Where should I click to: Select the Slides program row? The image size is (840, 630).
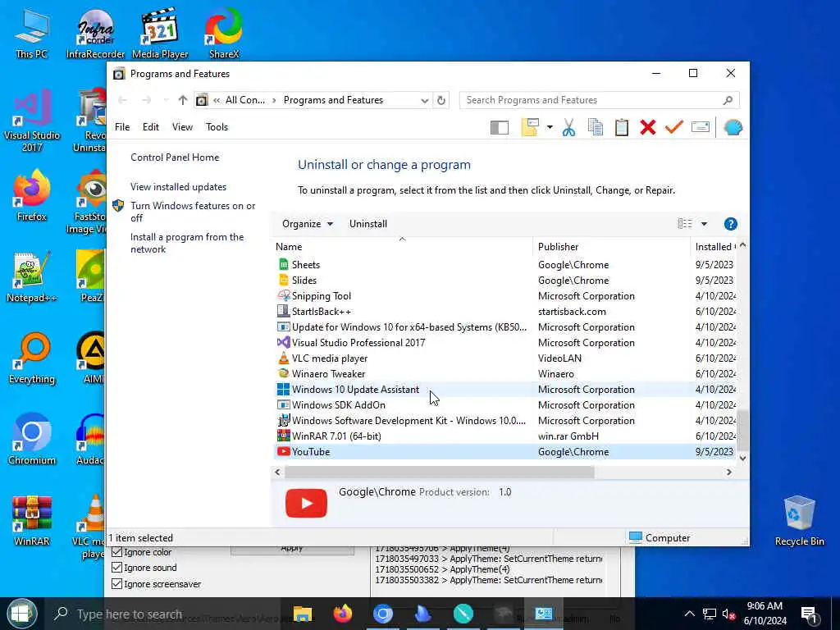tap(504, 281)
